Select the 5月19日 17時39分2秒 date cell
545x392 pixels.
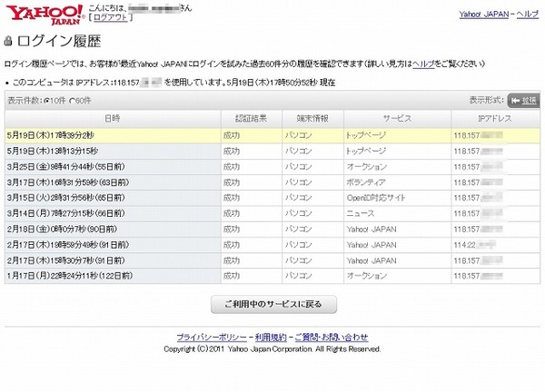(113, 135)
